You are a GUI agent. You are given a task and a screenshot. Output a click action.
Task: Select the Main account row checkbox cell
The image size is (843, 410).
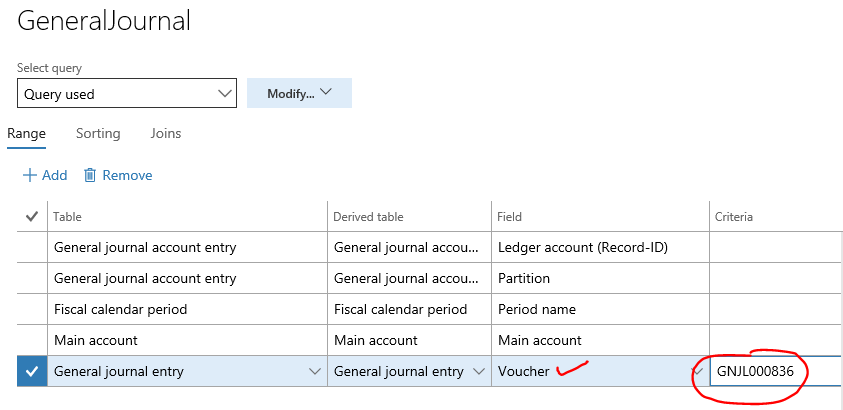point(32,340)
